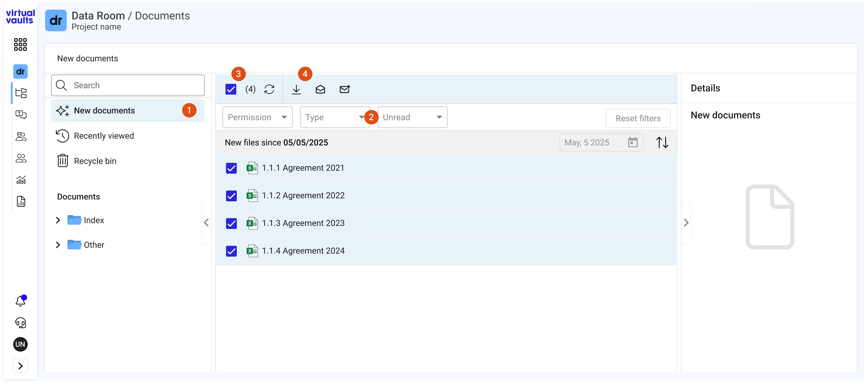The image size is (868, 384).
Task: Expand the left navigation sidebar arrow
Action: pyautogui.click(x=20, y=366)
